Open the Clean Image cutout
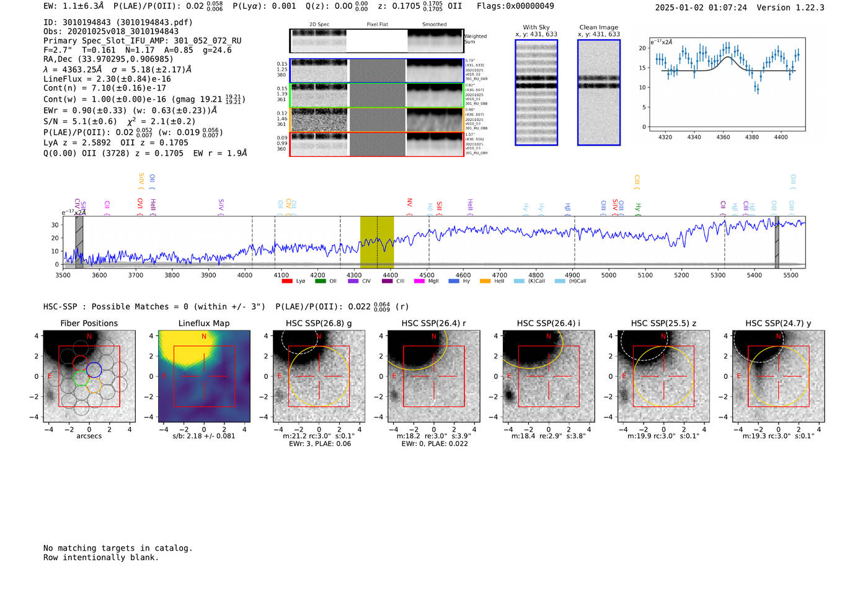The height and width of the screenshot is (591, 868). click(x=599, y=92)
